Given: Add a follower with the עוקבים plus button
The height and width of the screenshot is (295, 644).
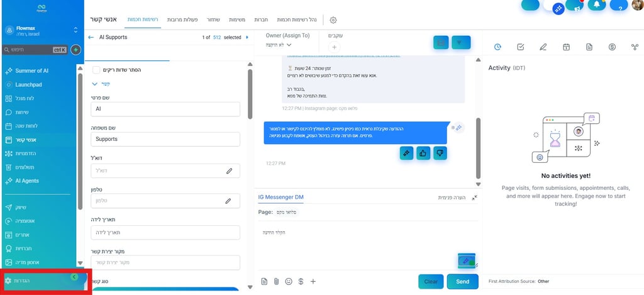Looking at the screenshot, I should pos(335,47).
